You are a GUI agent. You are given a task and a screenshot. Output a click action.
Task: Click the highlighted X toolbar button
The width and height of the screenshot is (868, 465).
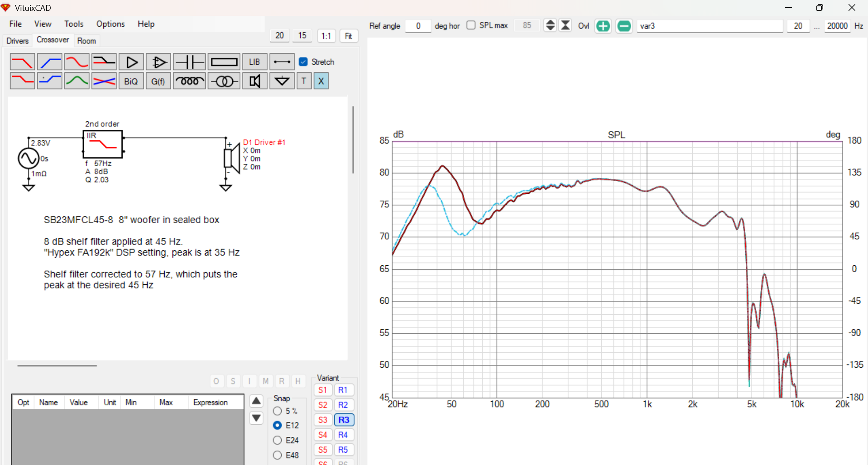point(321,81)
